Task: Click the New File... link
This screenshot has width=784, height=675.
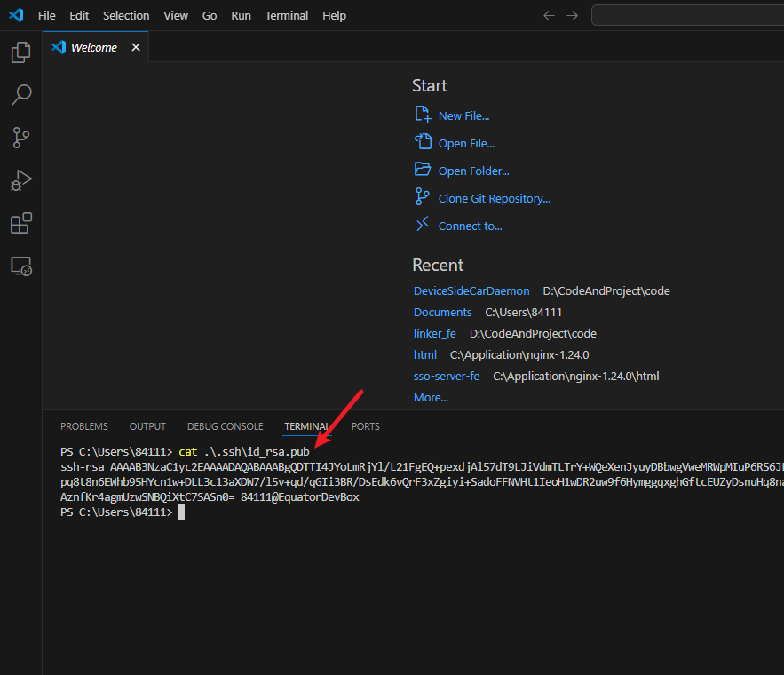Action: tap(463, 115)
